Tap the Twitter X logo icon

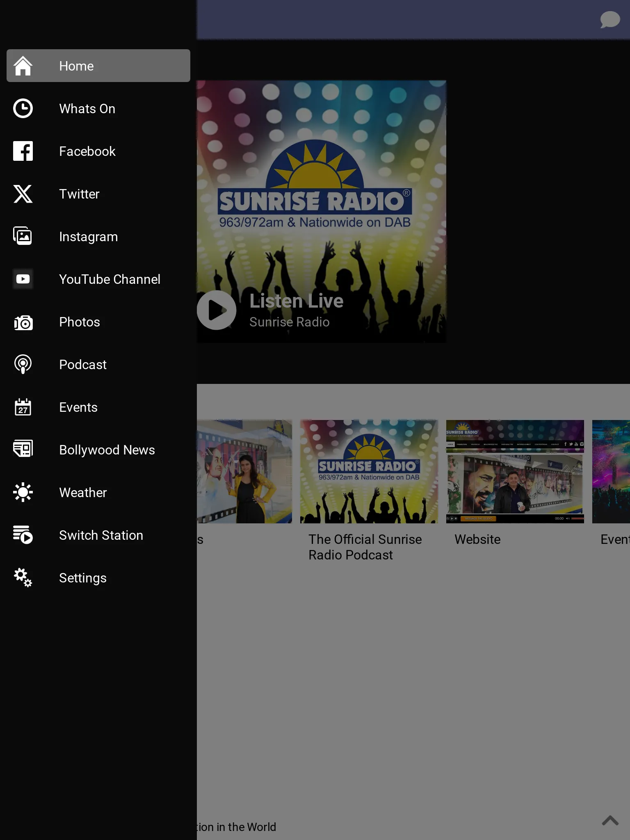(23, 194)
